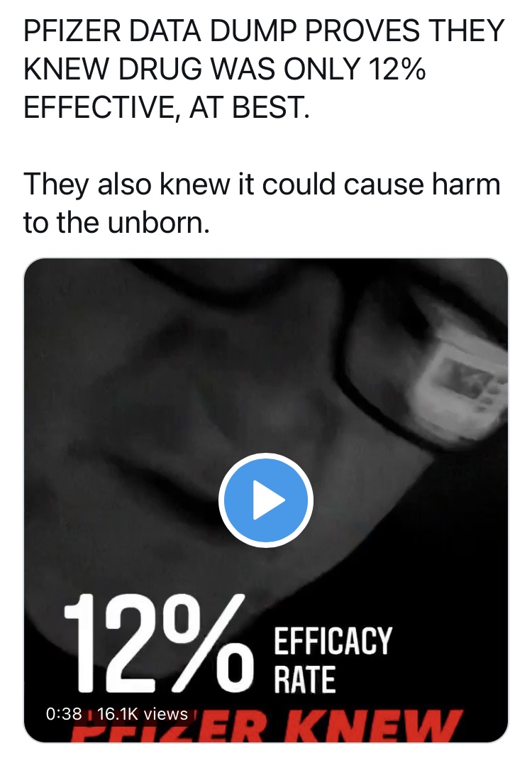Screen dimensions: 532x763
Task: Play the video using the blue play button
Action: click(265, 500)
